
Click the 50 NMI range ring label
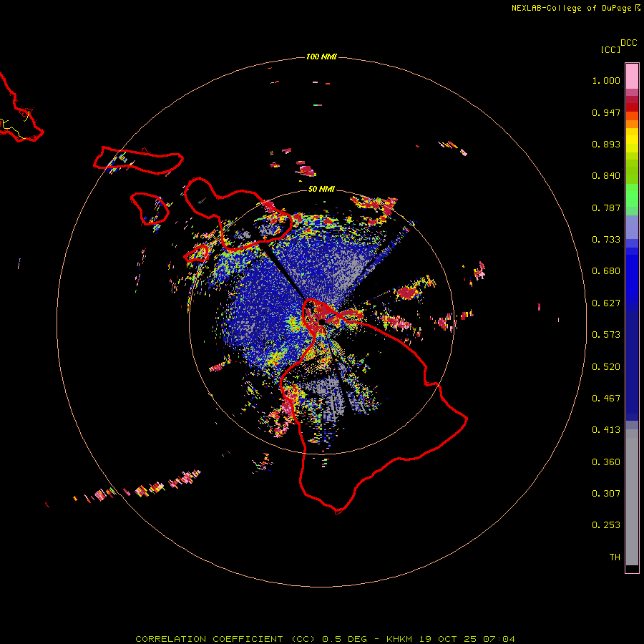point(321,189)
